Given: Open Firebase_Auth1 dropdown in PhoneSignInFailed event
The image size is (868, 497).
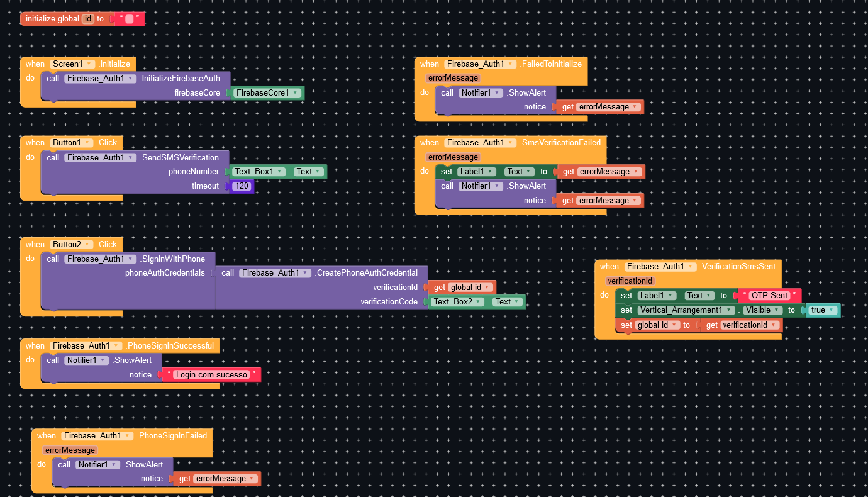Looking at the screenshot, I should [x=97, y=436].
